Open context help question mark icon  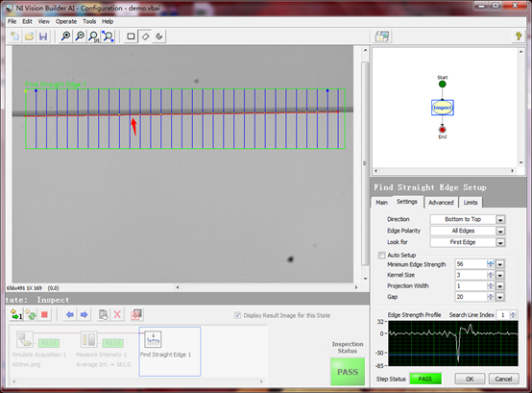point(519,37)
